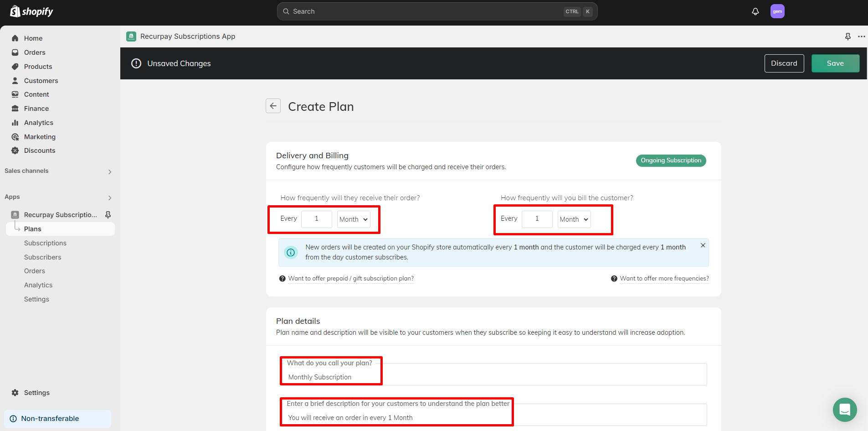868x431 pixels.
Task: Open the billing frequency Month dropdown
Action: click(574, 219)
